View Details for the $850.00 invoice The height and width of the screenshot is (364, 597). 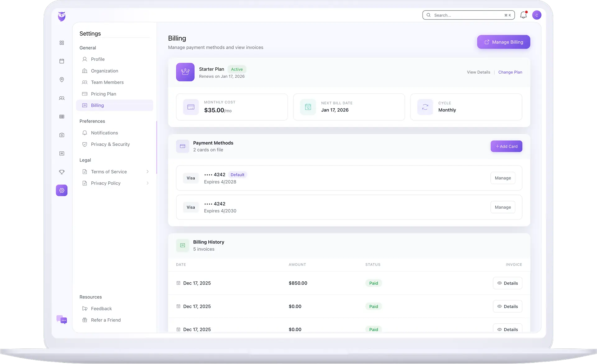[x=507, y=283]
